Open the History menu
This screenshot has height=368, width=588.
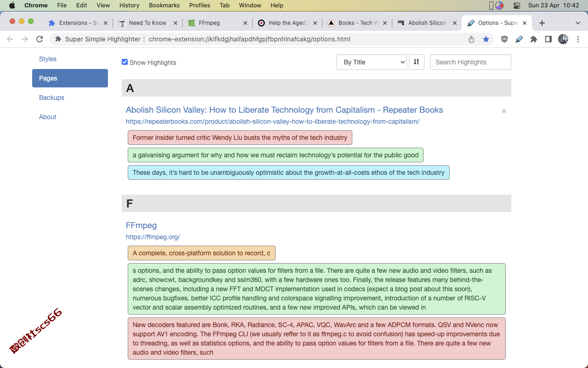pyautogui.click(x=129, y=5)
